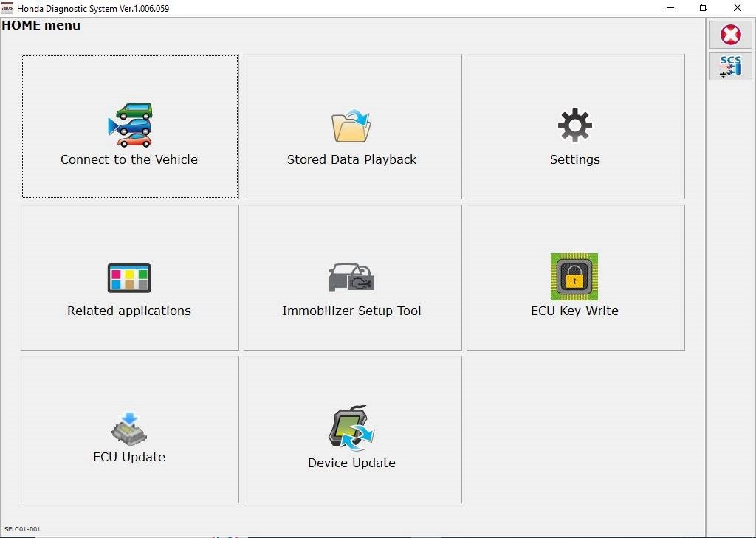
Task: Open the Related applications colored-grid icon
Action: point(129,278)
